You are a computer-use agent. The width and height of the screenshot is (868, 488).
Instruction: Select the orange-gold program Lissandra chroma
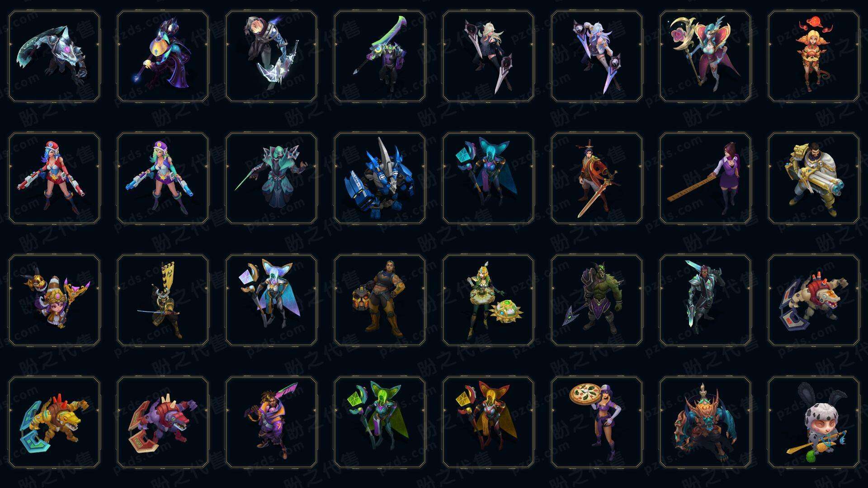tap(488, 422)
